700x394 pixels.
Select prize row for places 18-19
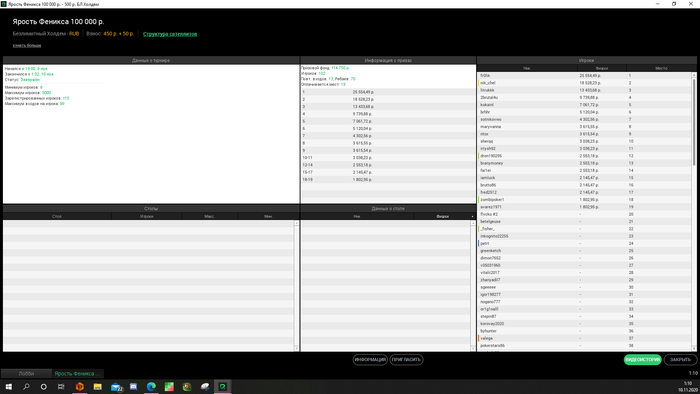[x=388, y=179]
